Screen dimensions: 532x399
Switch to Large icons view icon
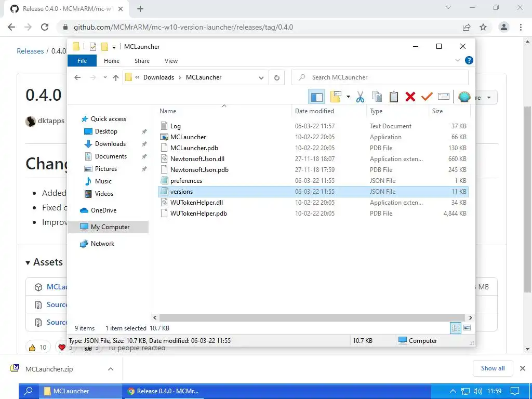pyautogui.click(x=467, y=328)
